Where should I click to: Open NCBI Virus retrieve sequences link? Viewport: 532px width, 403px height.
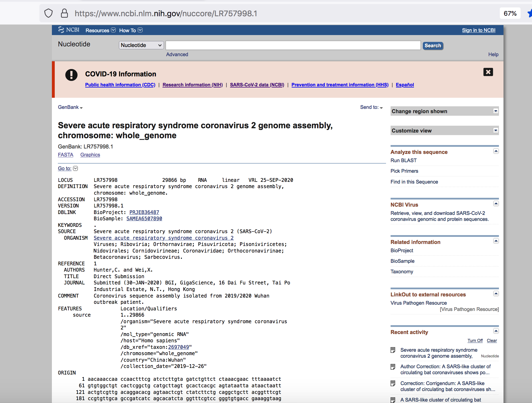coord(439,216)
